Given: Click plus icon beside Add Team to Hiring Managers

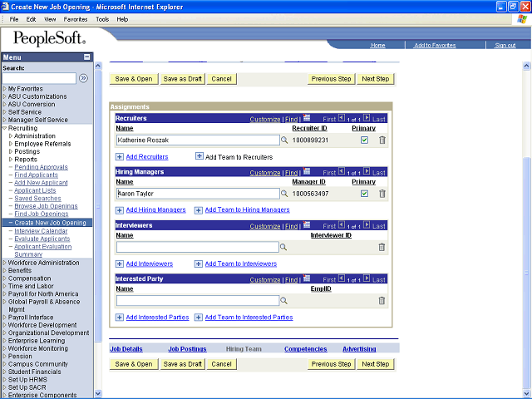Looking at the screenshot, I should (x=199, y=210).
